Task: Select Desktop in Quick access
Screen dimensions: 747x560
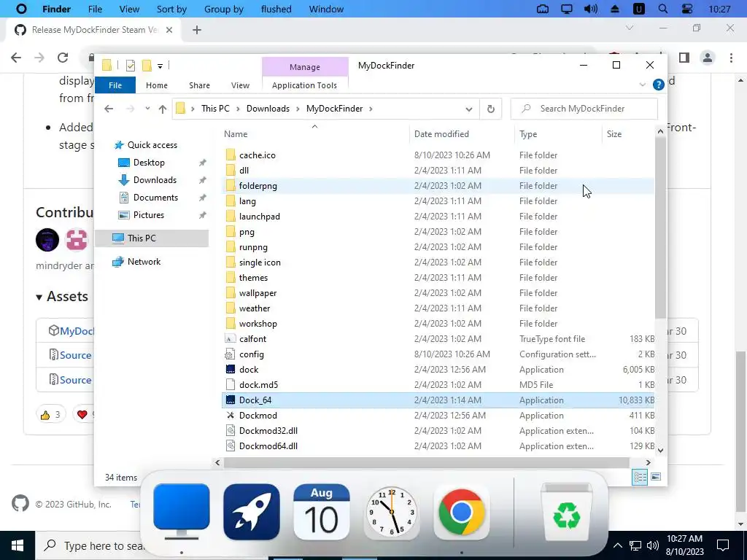Action: click(x=149, y=163)
